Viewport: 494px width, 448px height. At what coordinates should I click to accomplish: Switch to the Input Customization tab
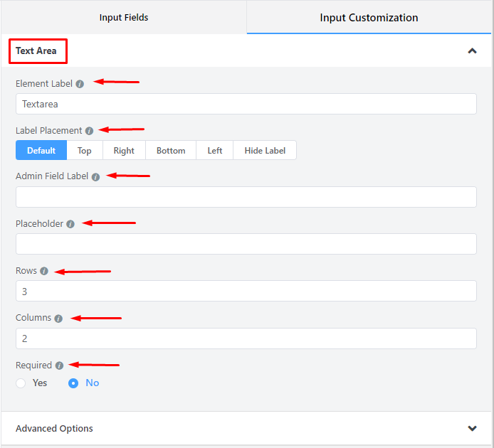[369, 17]
